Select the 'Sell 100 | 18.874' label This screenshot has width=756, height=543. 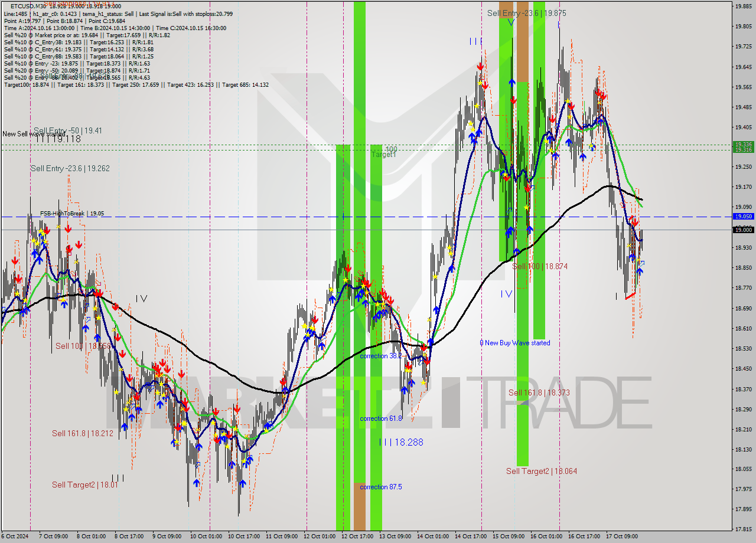(540, 266)
